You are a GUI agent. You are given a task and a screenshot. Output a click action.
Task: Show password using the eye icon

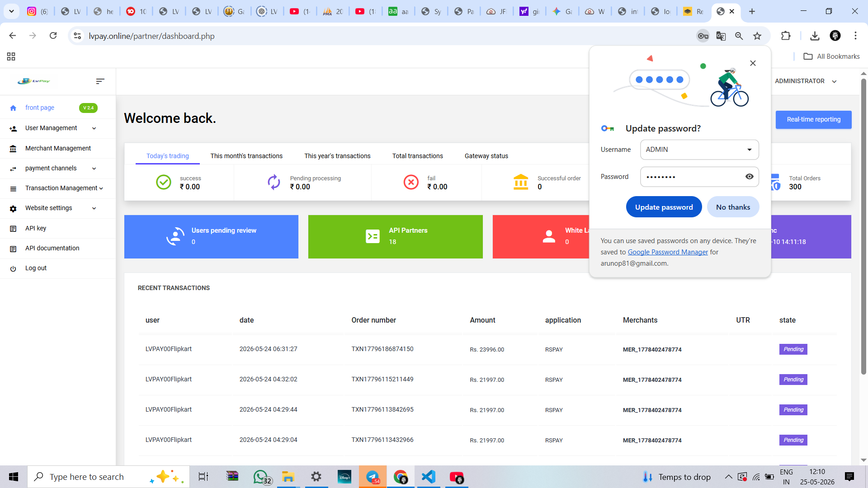[749, 177]
